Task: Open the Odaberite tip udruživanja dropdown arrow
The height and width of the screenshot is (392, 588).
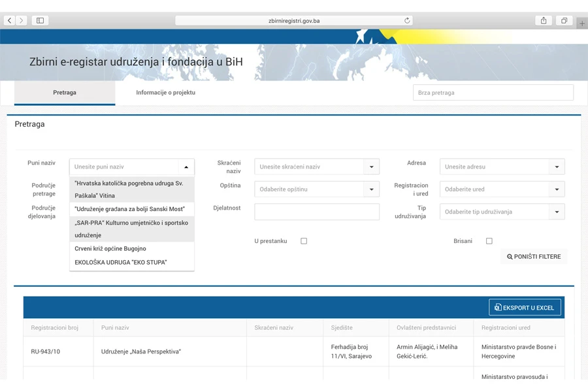Action: 557,212
